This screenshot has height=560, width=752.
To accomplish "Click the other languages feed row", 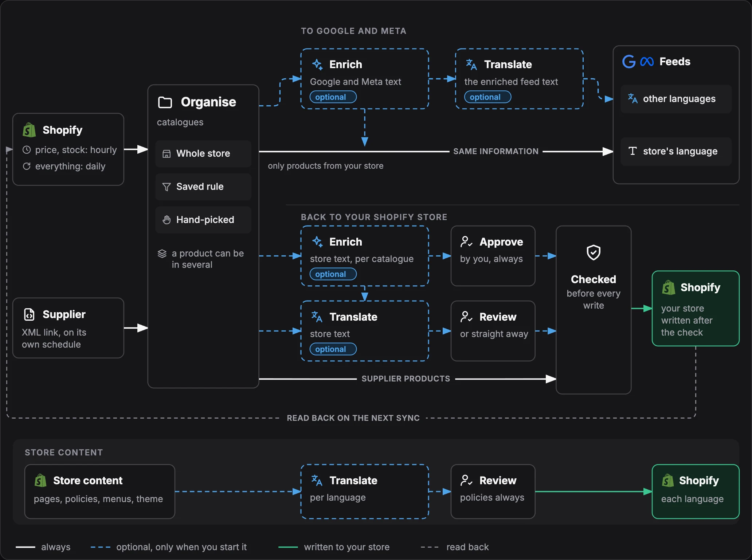I will coord(676,99).
